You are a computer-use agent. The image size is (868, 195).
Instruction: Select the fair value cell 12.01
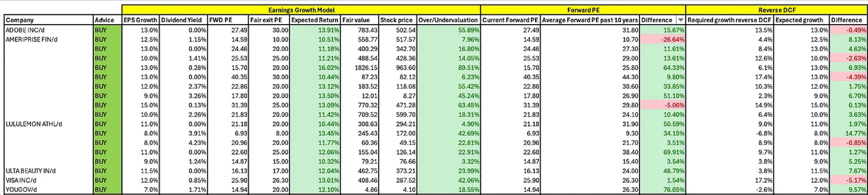coord(360,96)
